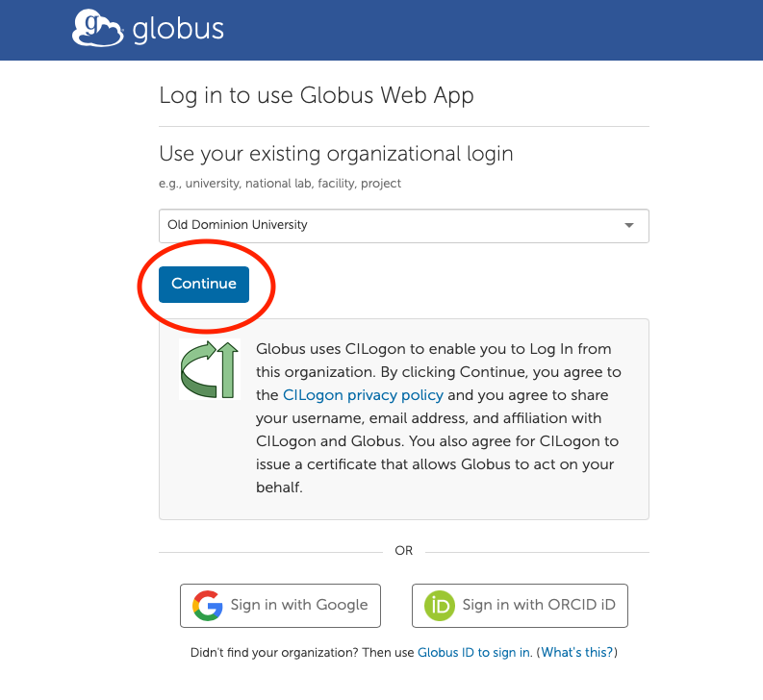Click the Log in to use Globus Web App heading
This screenshot has height=700, width=763.
pyautogui.click(x=317, y=95)
